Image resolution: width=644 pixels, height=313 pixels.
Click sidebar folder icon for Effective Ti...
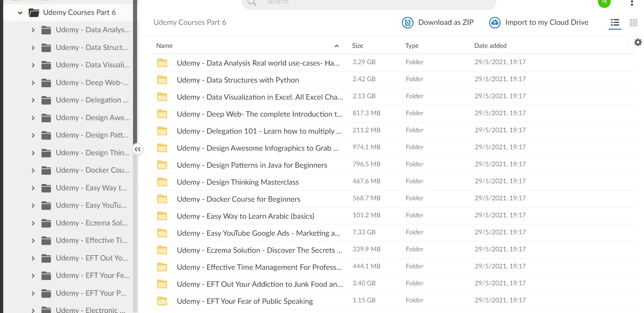click(46, 241)
